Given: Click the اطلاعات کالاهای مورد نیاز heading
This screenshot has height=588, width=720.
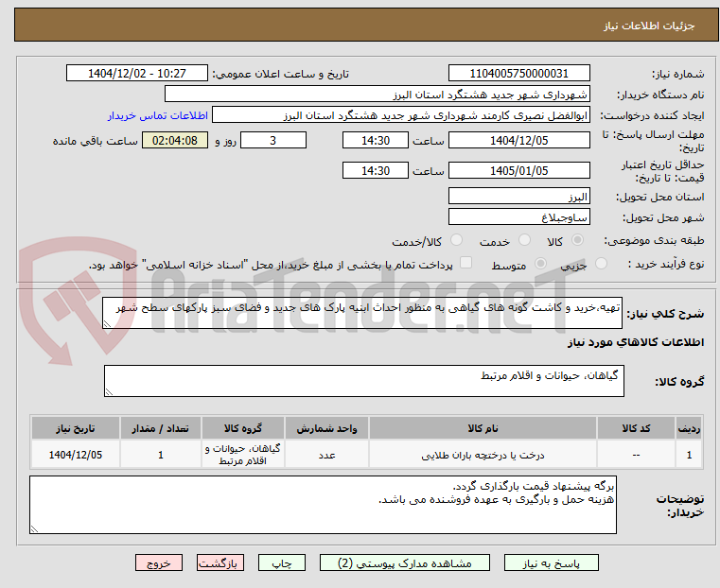Looking at the screenshot, I should (x=636, y=342).
